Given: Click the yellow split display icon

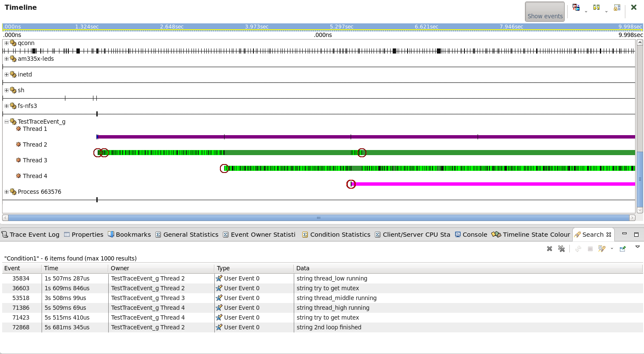Looking at the screenshot, I should pyautogui.click(x=596, y=8).
